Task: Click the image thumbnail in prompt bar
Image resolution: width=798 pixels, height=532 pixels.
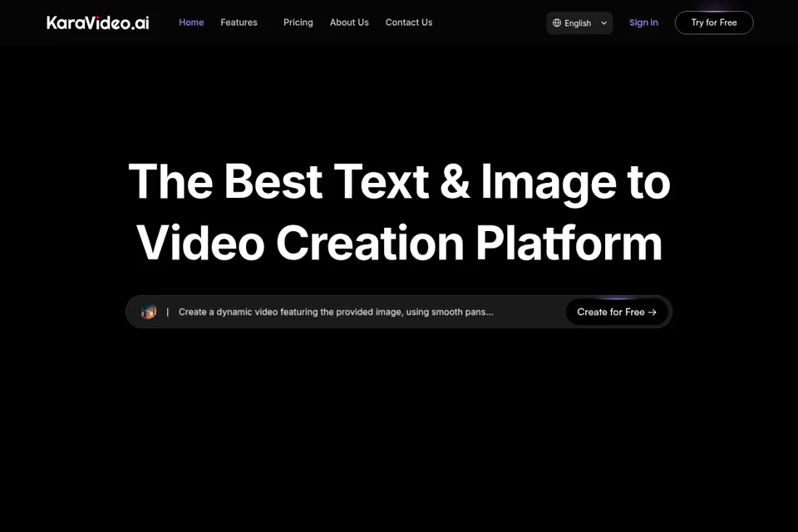Action: click(x=149, y=312)
